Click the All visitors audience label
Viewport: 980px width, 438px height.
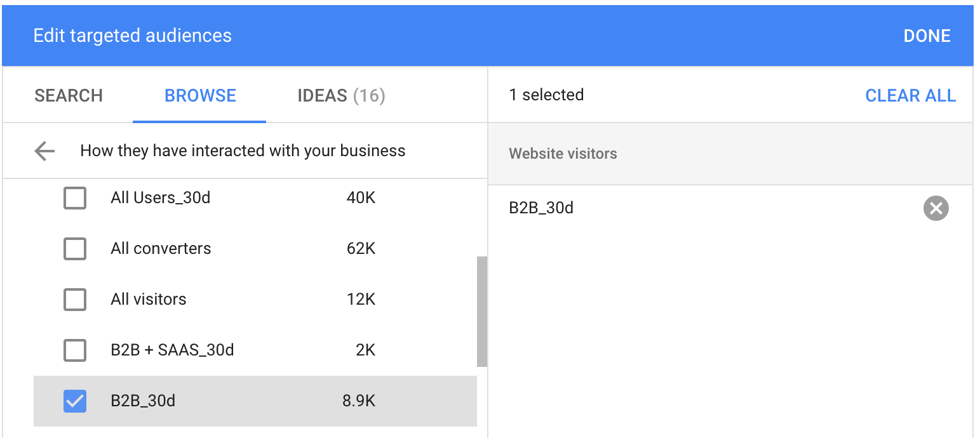(149, 300)
